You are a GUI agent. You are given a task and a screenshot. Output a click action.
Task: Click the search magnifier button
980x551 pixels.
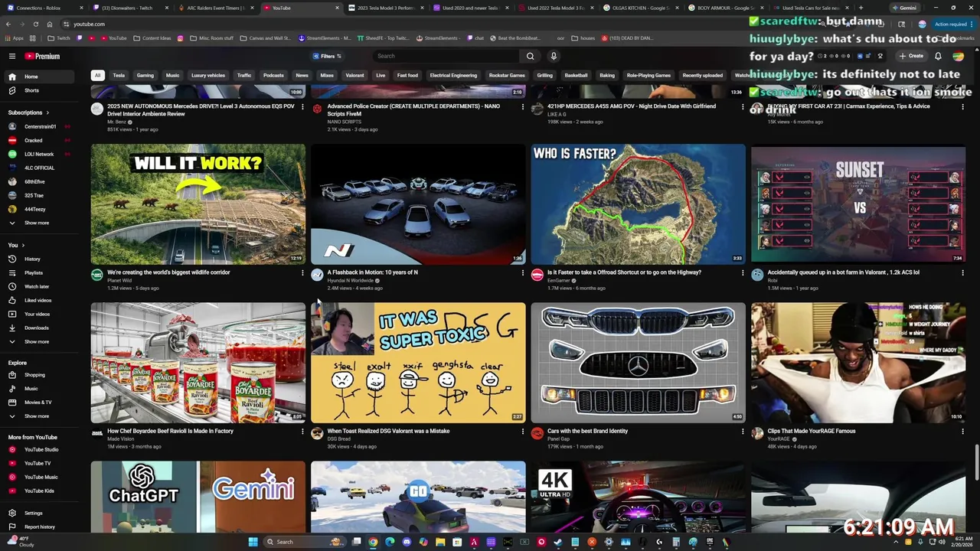click(530, 56)
